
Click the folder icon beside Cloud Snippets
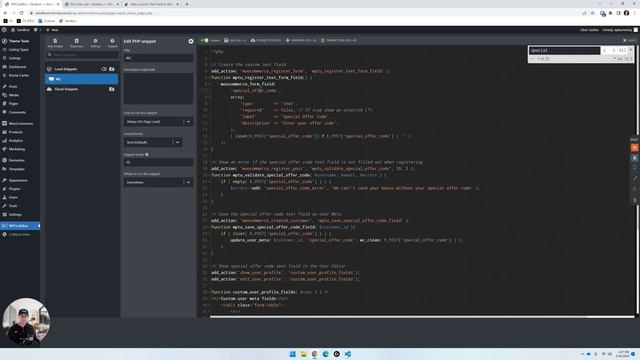pos(111,89)
